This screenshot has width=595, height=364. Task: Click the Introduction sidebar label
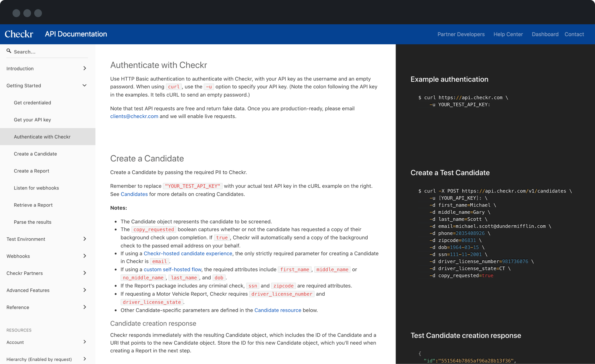[x=20, y=68]
